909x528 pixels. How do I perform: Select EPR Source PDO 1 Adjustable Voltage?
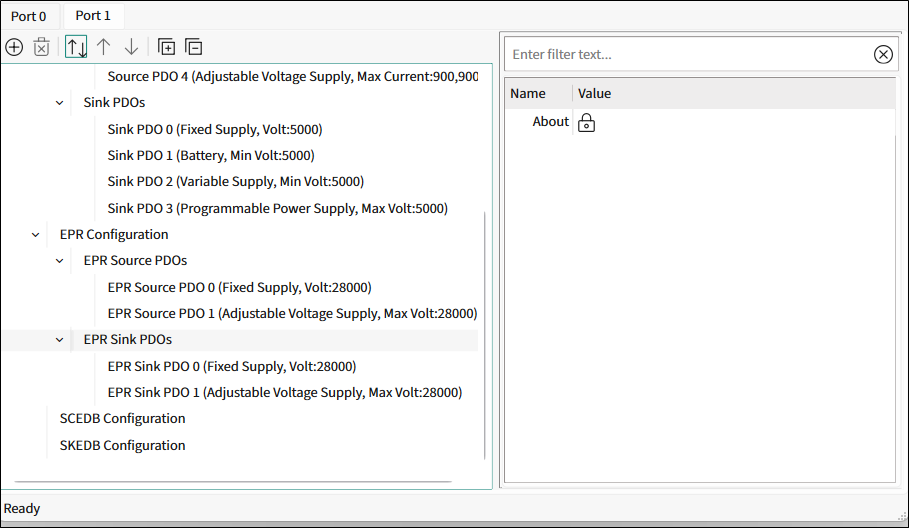point(292,314)
